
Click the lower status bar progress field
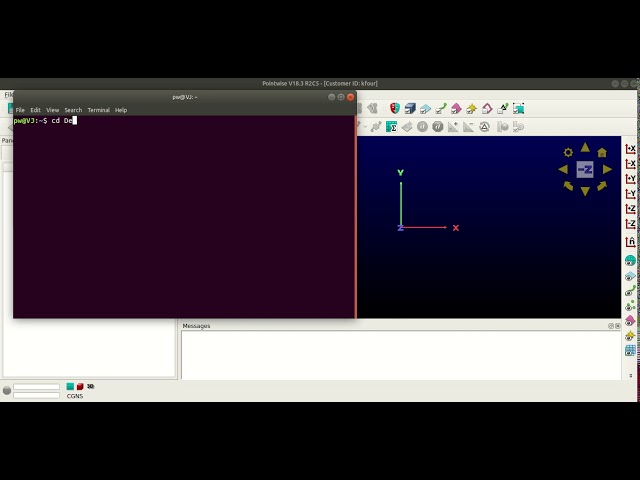tap(36, 395)
